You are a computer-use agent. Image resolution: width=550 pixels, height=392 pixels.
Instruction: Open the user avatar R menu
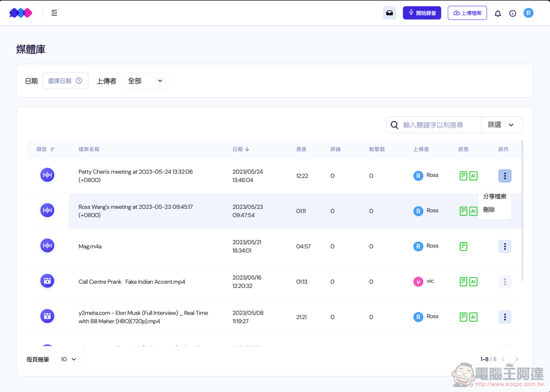pos(529,13)
